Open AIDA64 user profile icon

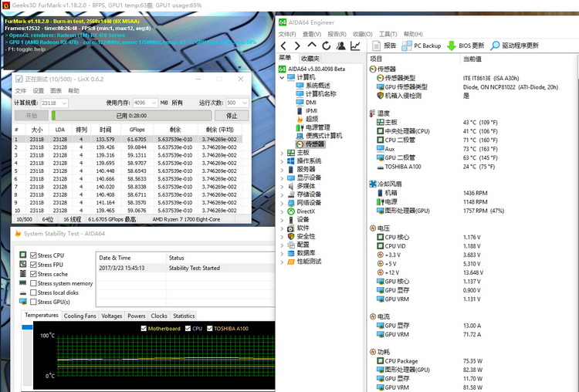(x=340, y=46)
